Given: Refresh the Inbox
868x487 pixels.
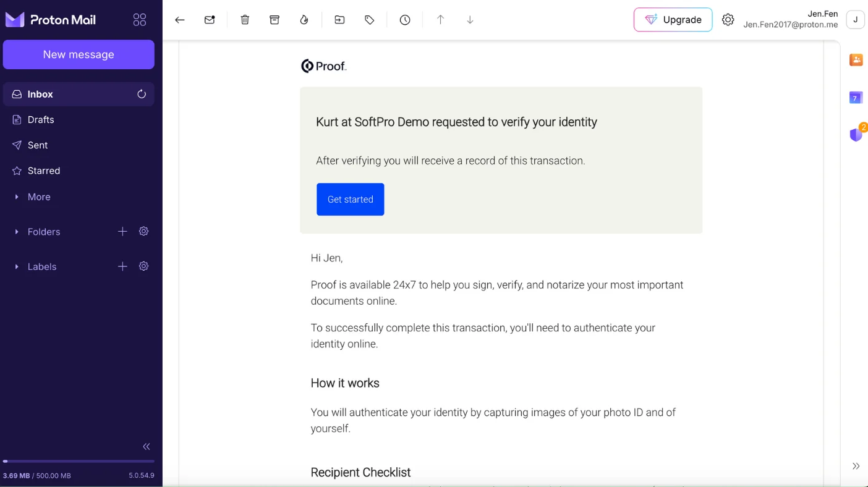Looking at the screenshot, I should tap(142, 94).
